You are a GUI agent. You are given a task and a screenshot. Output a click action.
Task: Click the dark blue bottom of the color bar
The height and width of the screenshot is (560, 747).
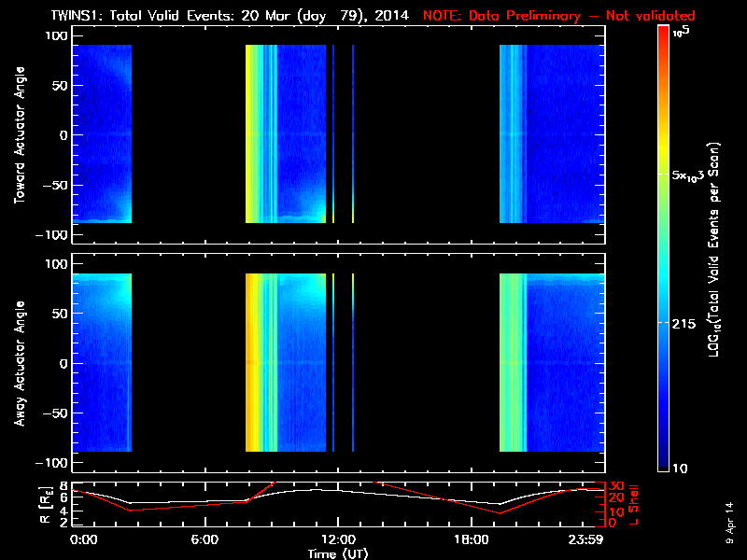[x=663, y=465]
